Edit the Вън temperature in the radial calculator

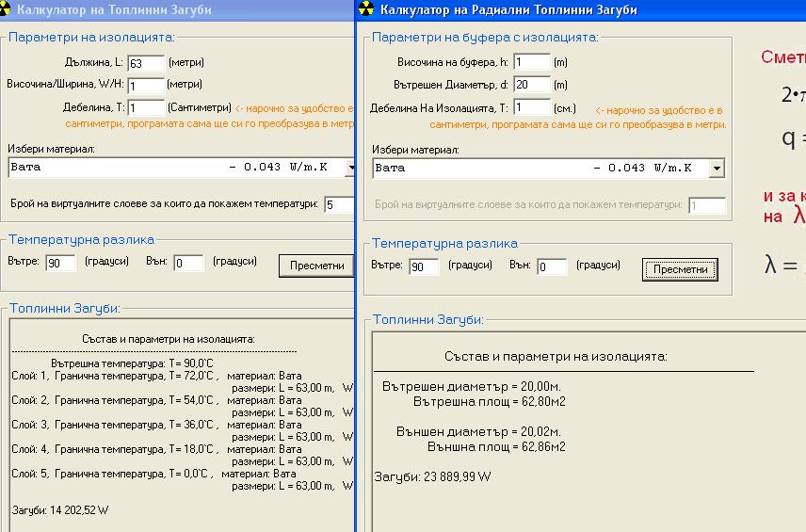pyautogui.click(x=552, y=267)
